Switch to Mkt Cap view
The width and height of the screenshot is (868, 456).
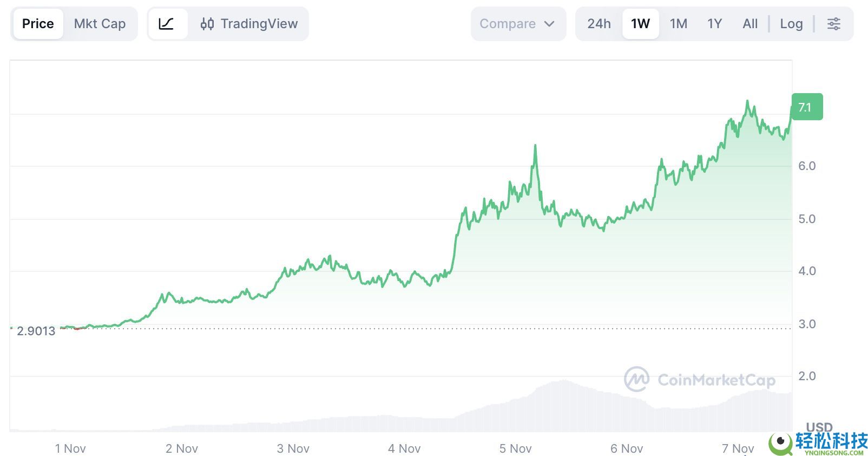(100, 24)
